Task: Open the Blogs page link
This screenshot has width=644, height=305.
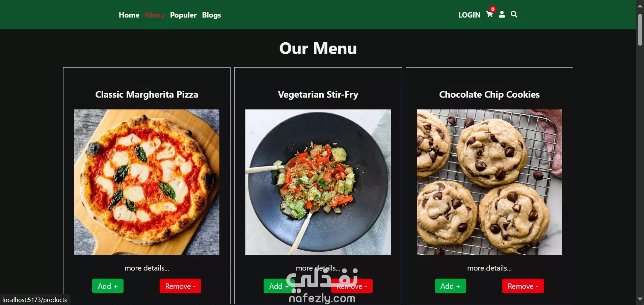Action: point(212,15)
